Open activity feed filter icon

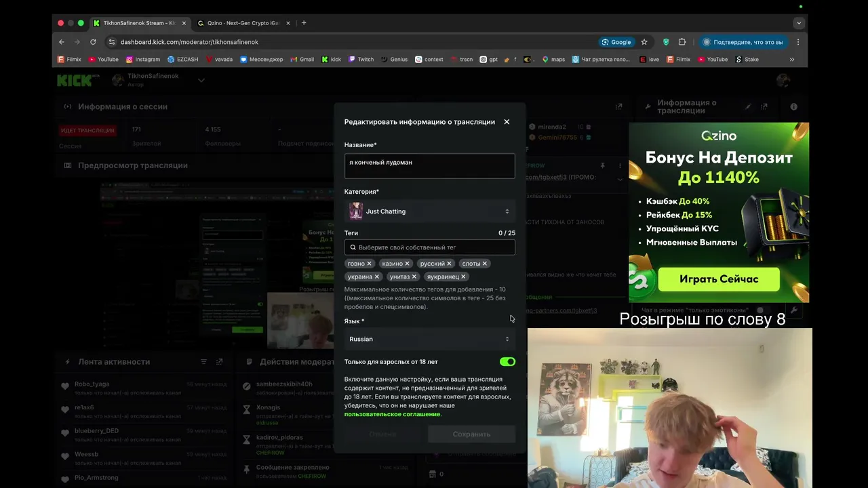point(203,362)
